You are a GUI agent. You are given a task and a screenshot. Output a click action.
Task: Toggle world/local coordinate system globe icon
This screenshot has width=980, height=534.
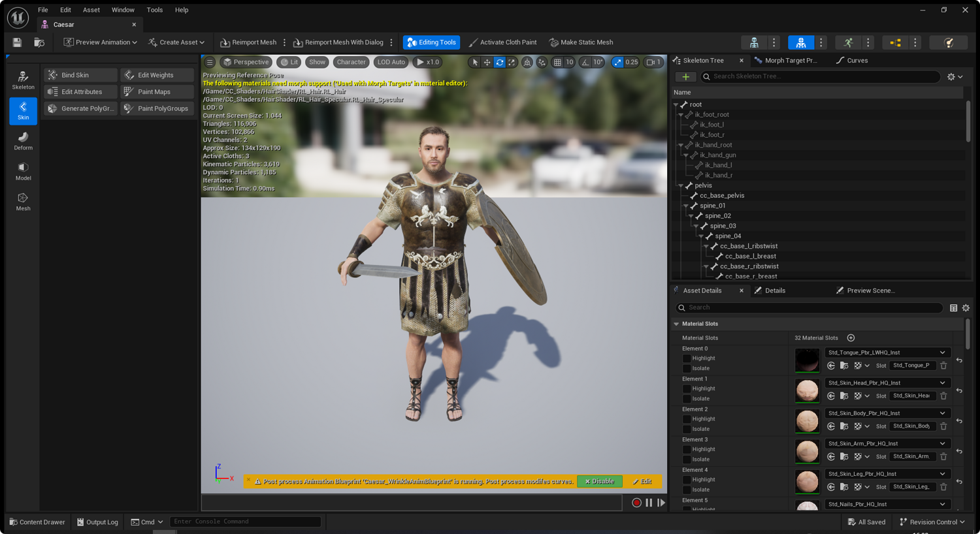point(527,62)
